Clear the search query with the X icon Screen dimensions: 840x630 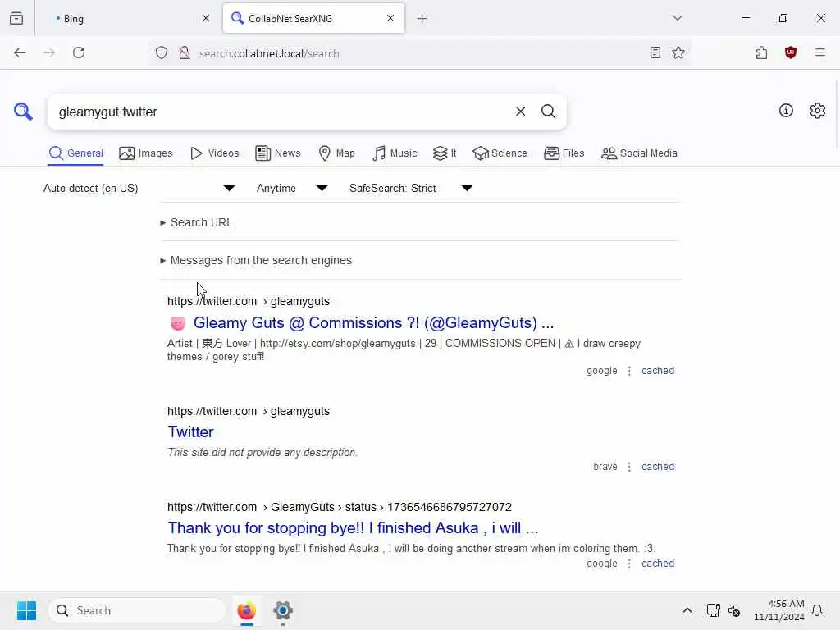click(520, 112)
